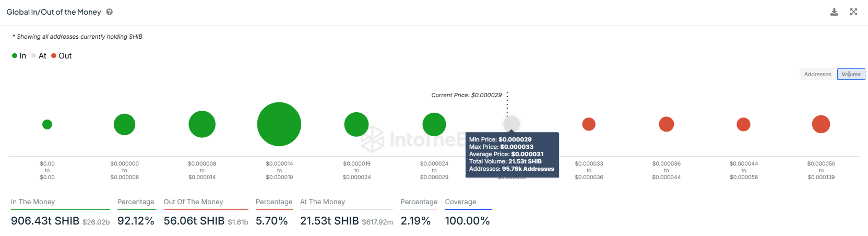Click the largest green bubble at $0.000014
Viewport: 868px width, 236px height.
tap(279, 124)
